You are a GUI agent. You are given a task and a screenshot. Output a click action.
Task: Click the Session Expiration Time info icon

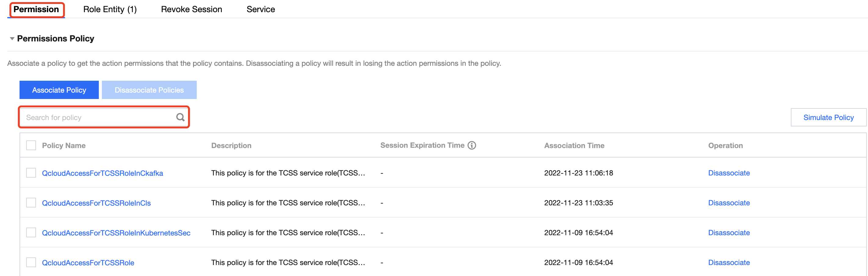[472, 145]
